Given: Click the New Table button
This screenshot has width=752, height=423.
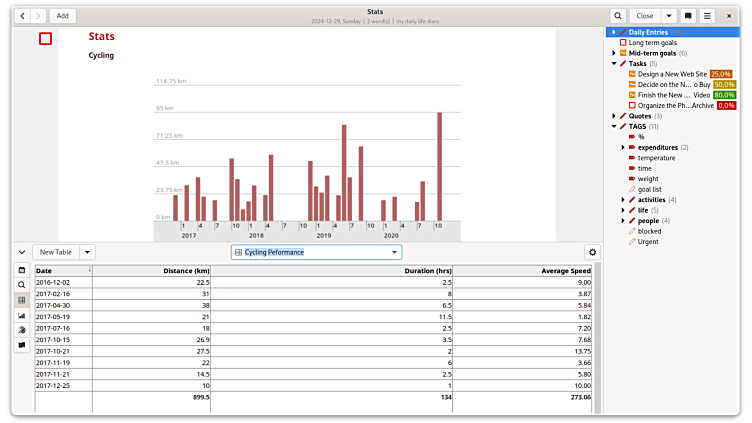Looking at the screenshot, I should click(56, 252).
